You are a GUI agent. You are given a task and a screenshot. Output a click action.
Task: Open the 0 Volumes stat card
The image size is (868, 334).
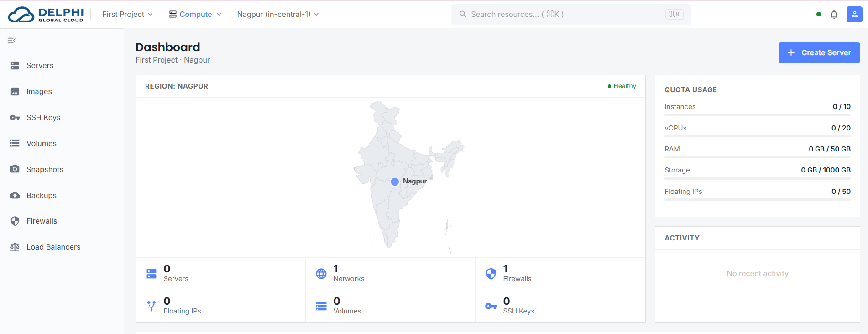click(391, 306)
